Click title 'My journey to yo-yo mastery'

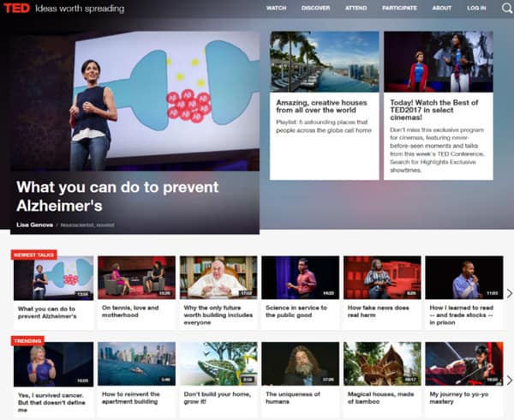(x=459, y=398)
